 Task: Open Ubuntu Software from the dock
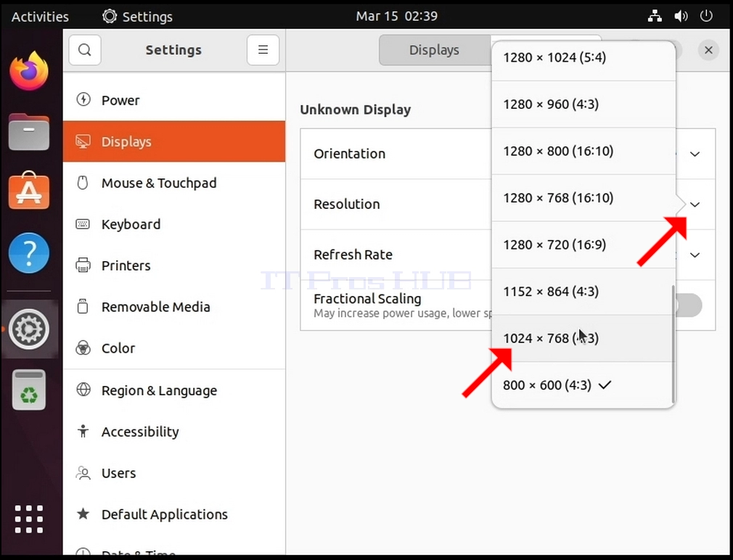(x=29, y=191)
